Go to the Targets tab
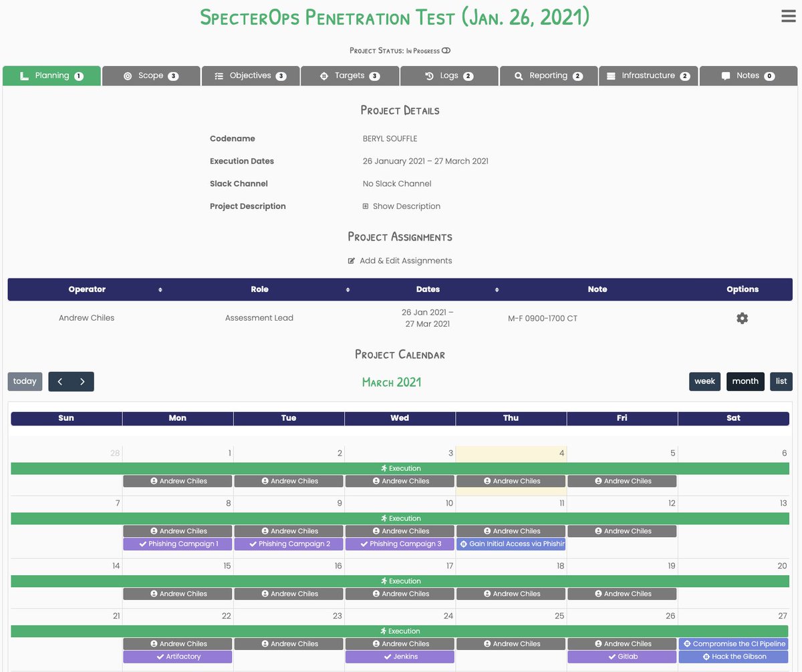Viewport: 802px width, 672px height. point(350,76)
